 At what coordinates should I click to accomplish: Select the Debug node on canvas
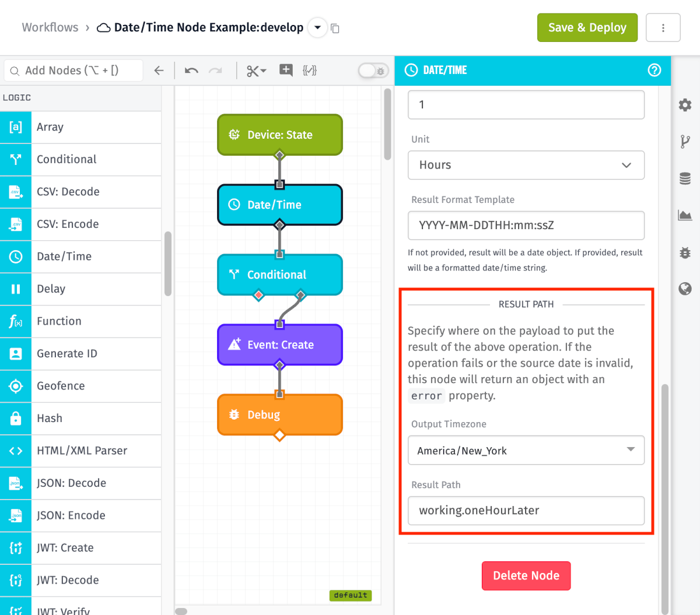280,414
